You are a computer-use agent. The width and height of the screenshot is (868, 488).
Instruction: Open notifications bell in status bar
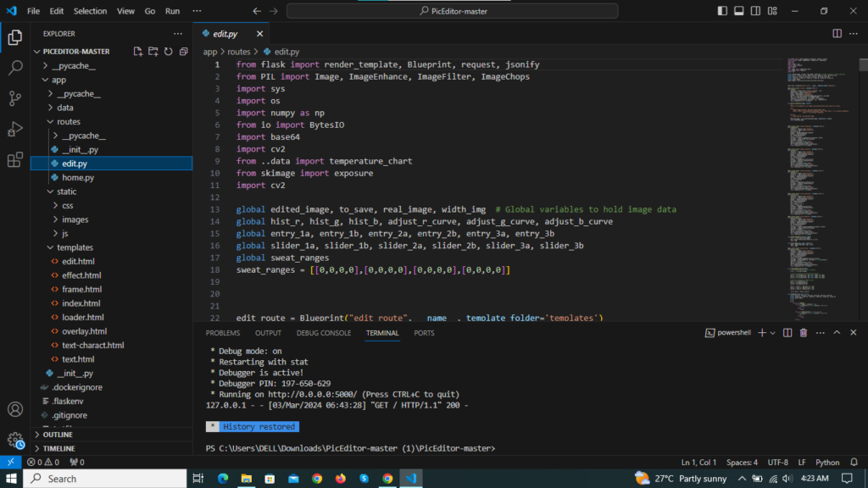(x=854, y=463)
